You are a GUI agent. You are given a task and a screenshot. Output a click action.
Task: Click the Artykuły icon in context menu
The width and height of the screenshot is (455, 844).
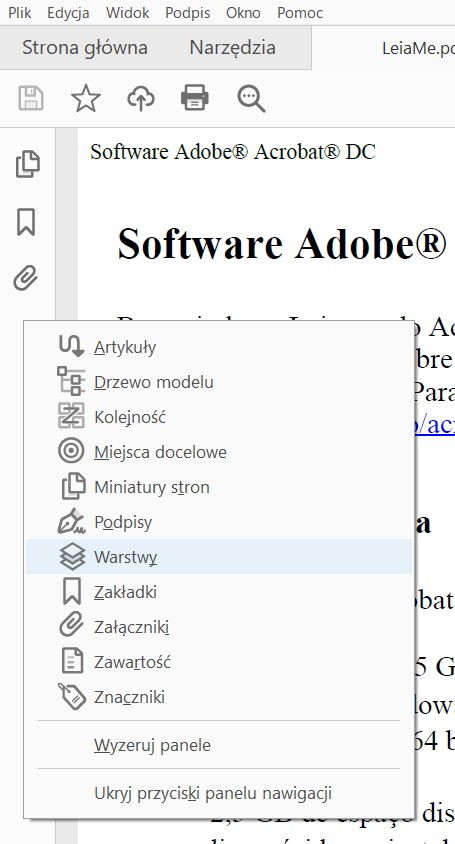[x=72, y=346]
